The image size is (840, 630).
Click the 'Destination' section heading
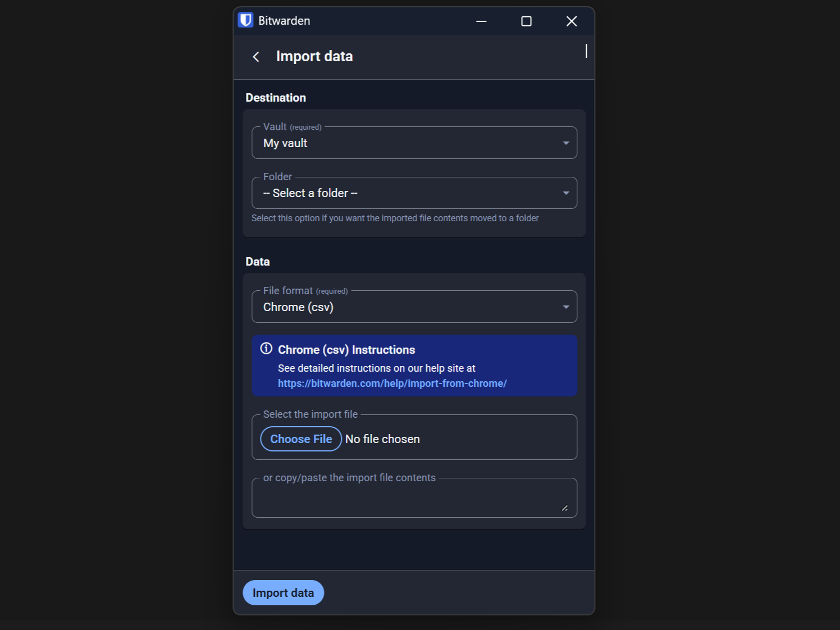point(276,98)
